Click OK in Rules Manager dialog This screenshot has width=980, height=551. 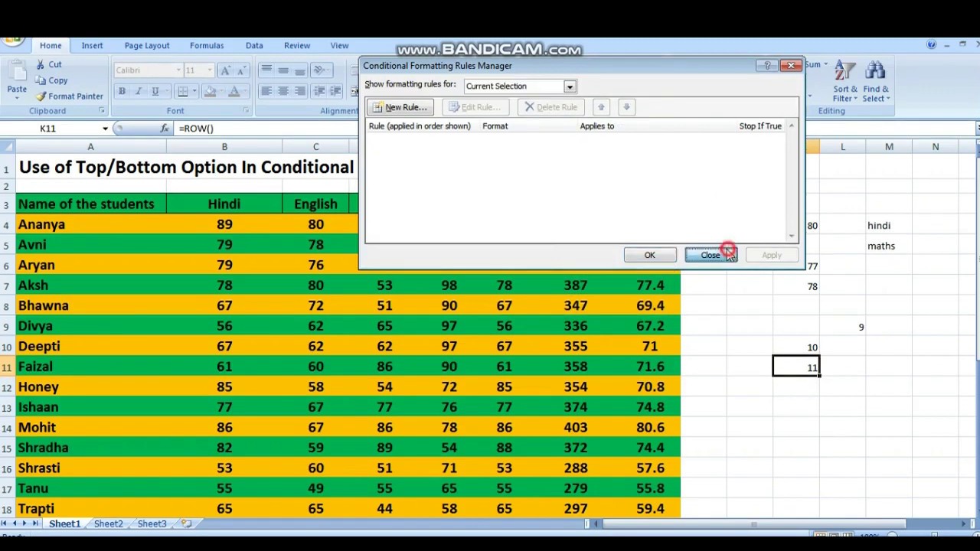(x=649, y=255)
